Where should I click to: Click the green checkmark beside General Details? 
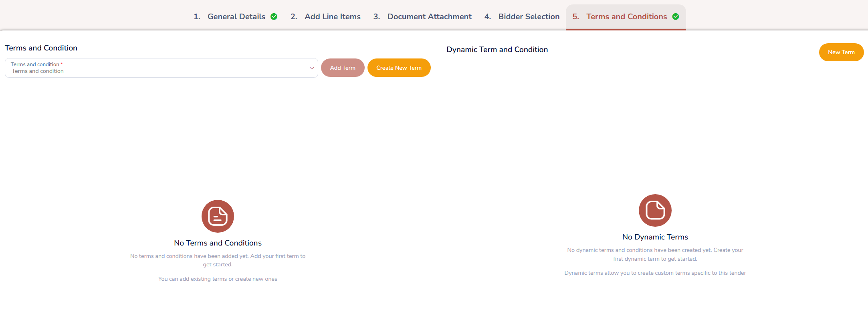tap(274, 16)
